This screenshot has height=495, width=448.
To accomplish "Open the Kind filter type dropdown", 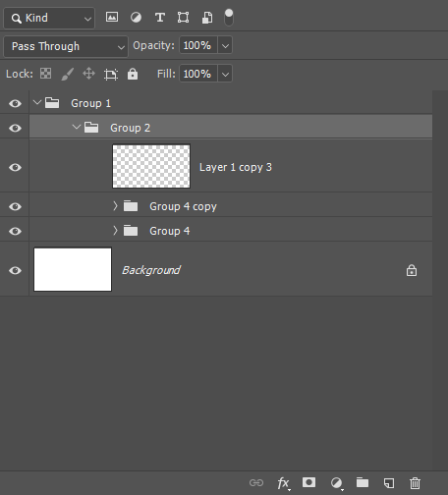I will [x=49, y=18].
